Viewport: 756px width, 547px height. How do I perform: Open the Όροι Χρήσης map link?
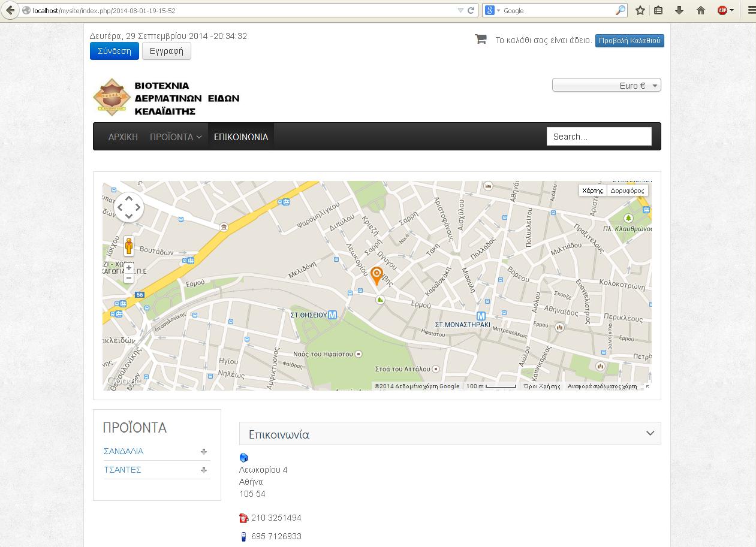click(x=542, y=386)
